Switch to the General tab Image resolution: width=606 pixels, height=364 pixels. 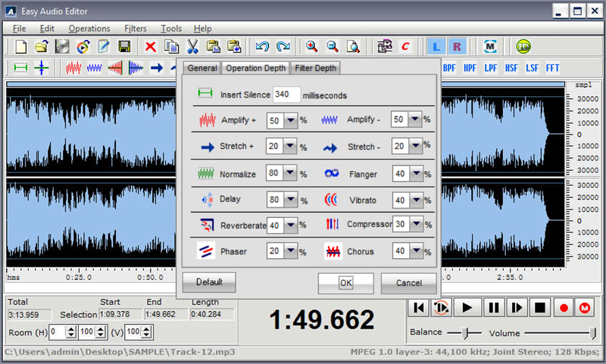pos(201,68)
